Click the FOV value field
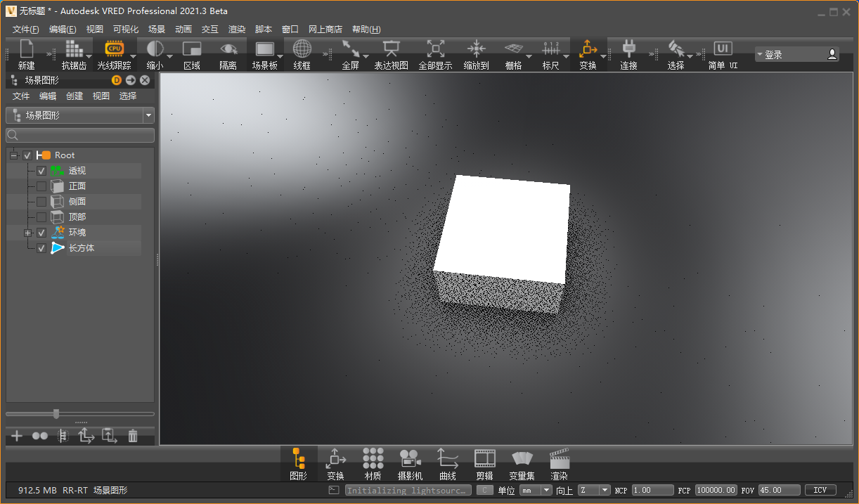 click(780, 490)
